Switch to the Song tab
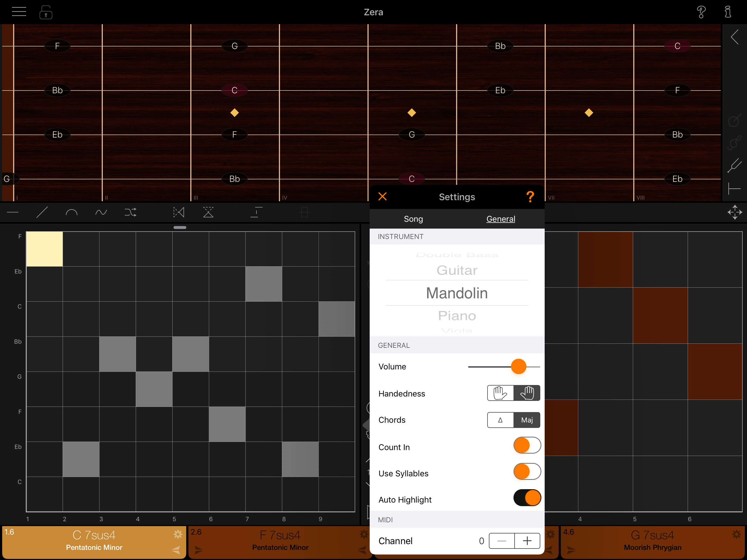Image resolution: width=747 pixels, height=560 pixels. click(413, 219)
